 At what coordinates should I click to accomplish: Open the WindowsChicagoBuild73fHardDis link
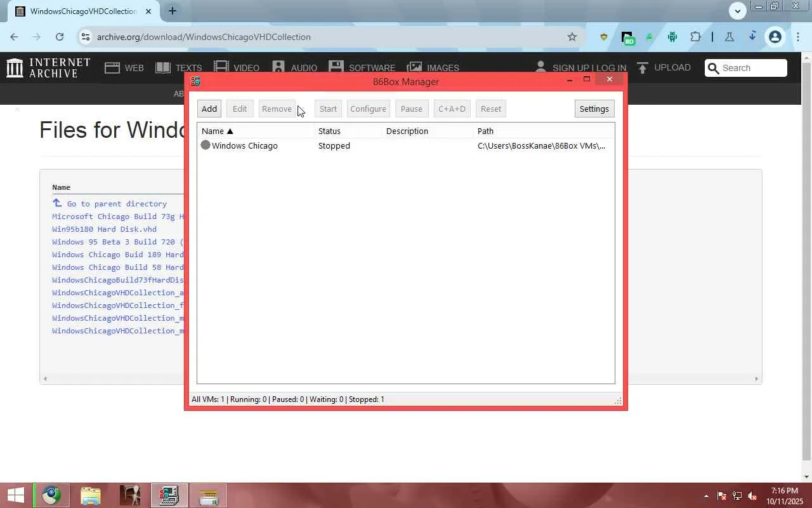[x=118, y=280]
